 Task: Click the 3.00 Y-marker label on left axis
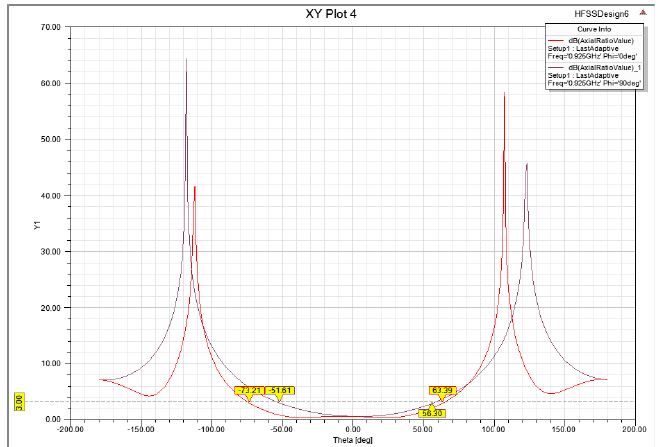[x=19, y=402]
